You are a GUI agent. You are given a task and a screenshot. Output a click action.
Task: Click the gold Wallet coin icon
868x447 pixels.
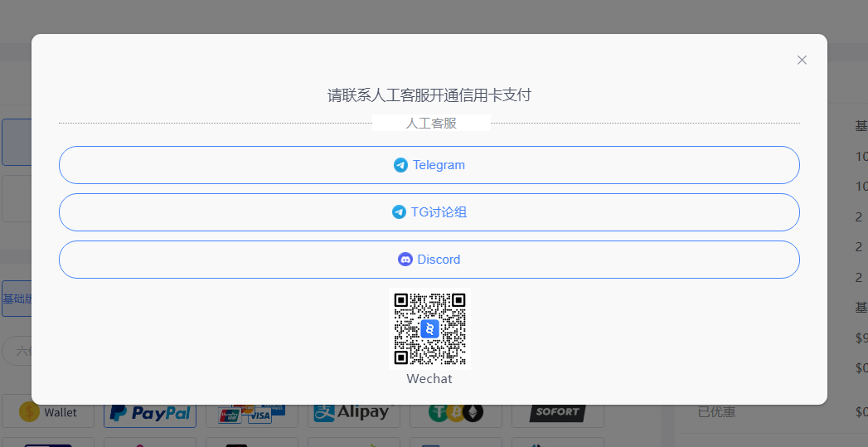point(30,411)
